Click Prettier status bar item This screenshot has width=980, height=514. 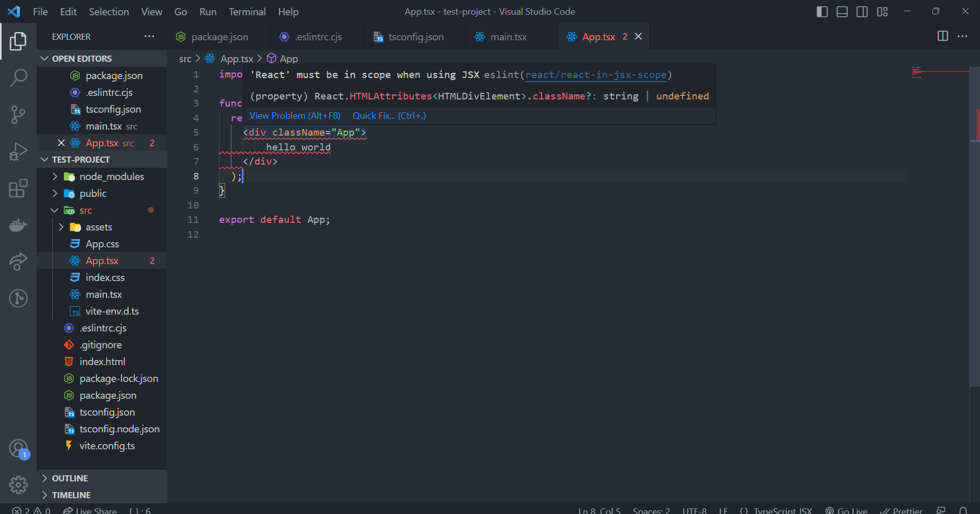click(901, 510)
